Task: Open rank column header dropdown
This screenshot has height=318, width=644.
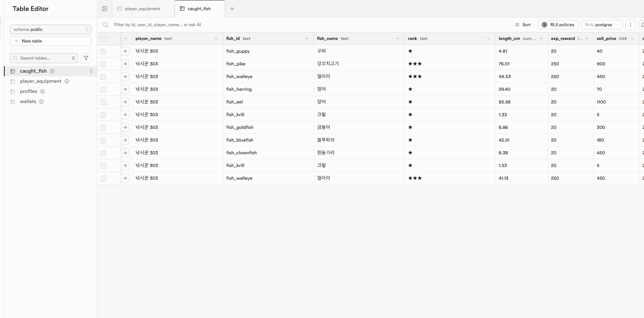Action: pyautogui.click(x=489, y=38)
